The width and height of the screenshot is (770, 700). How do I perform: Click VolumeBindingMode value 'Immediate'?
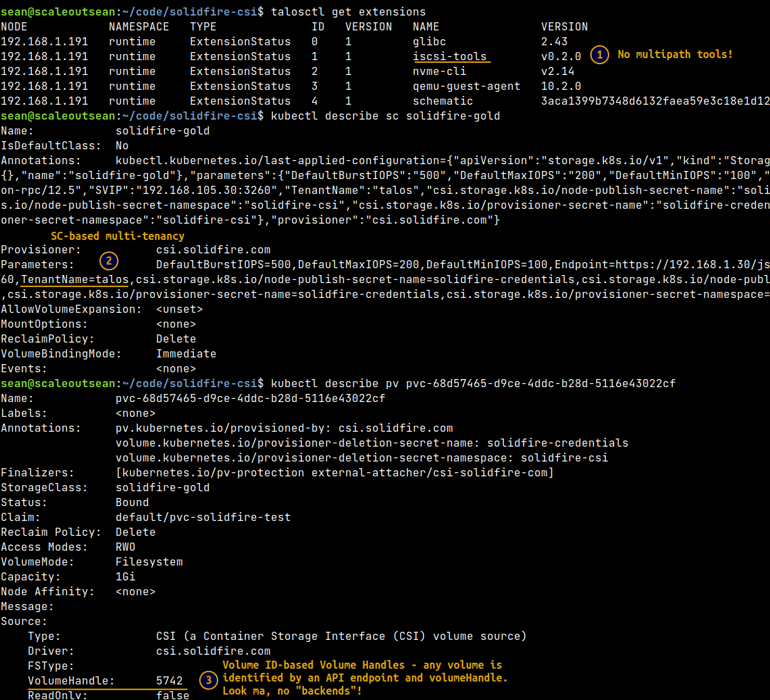[186, 353]
